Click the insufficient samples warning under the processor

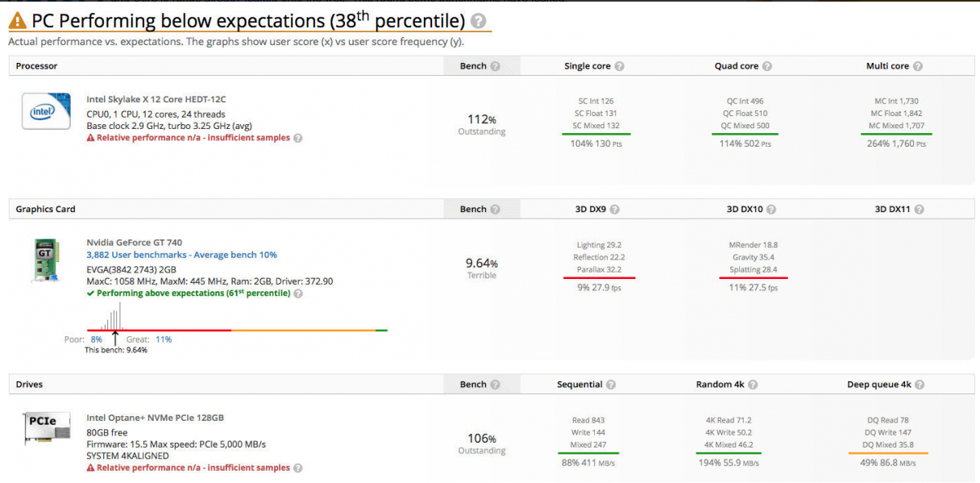[x=190, y=137]
